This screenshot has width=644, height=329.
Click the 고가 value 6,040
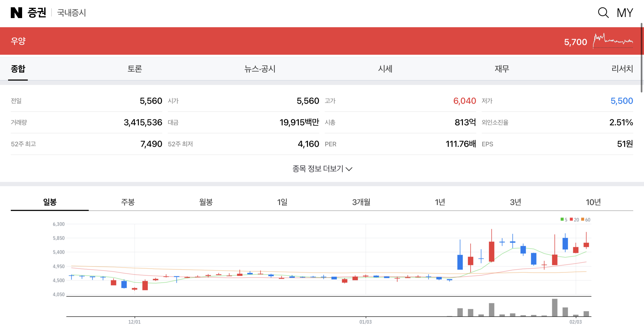(464, 101)
